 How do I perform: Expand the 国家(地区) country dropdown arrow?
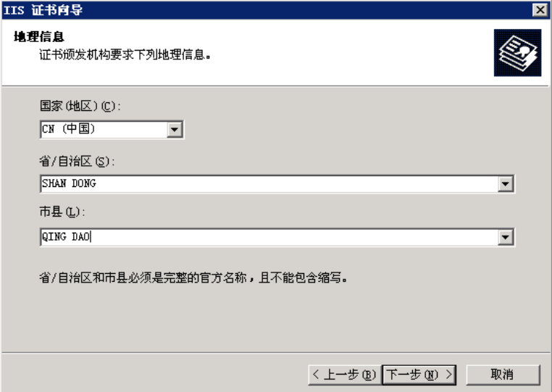tap(175, 130)
